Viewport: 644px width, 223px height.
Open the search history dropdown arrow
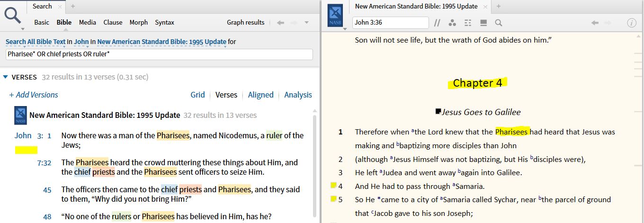click(x=306, y=22)
